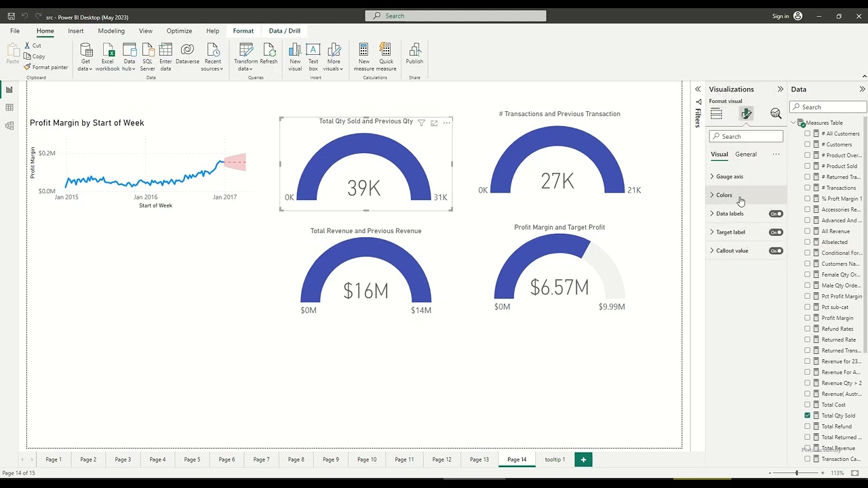Open Transform data editor
The width and height of the screenshot is (868, 488).
(x=245, y=57)
